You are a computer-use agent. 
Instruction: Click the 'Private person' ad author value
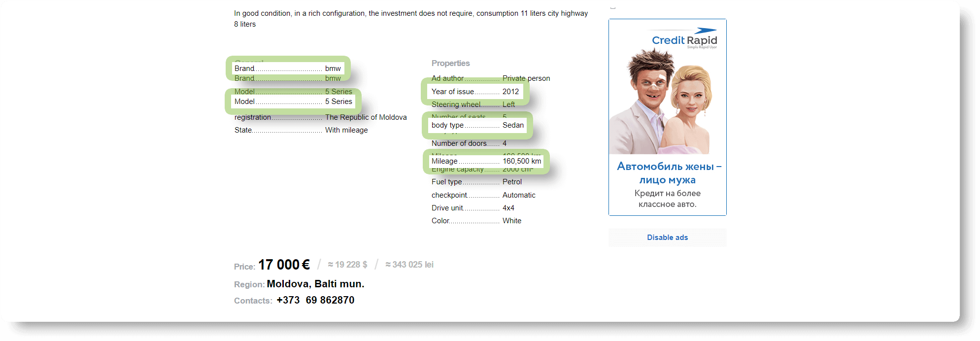526,78
